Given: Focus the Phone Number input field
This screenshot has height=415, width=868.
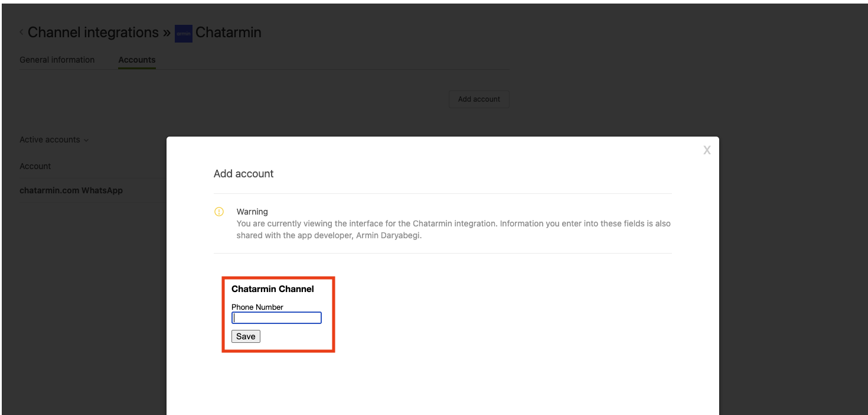Looking at the screenshot, I should coord(276,318).
